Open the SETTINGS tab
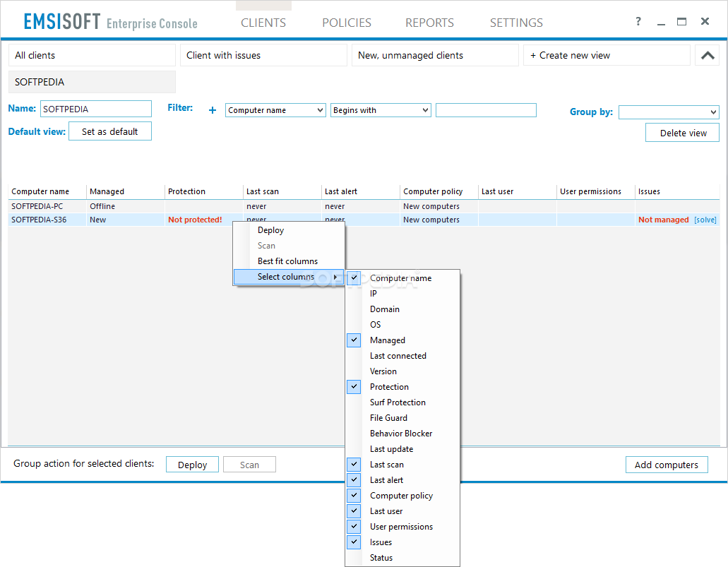 click(x=516, y=23)
